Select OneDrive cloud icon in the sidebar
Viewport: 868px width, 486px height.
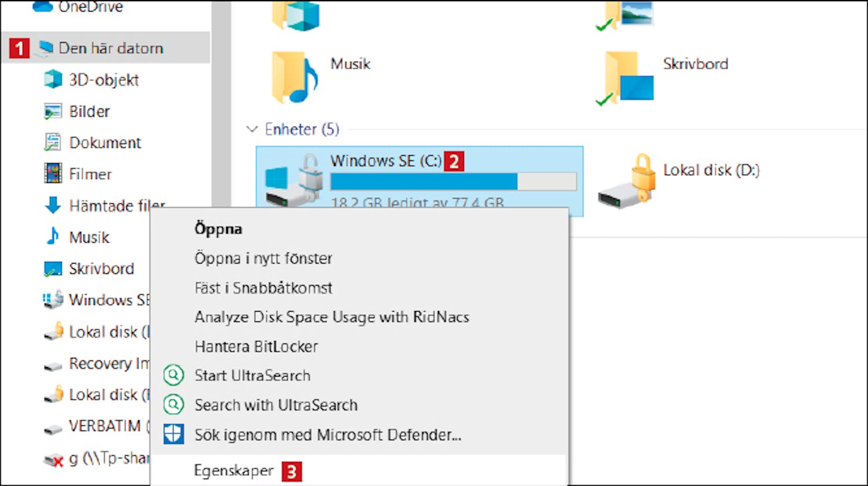(x=43, y=7)
